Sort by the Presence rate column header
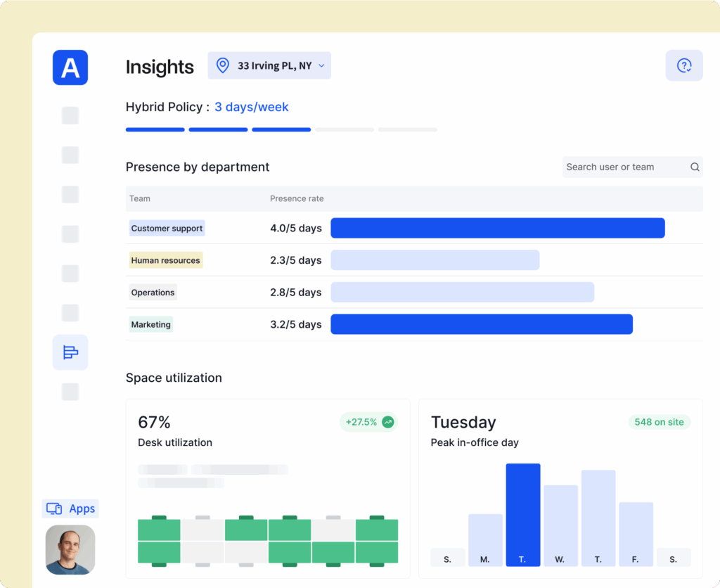The width and height of the screenshot is (720, 588). click(x=297, y=198)
